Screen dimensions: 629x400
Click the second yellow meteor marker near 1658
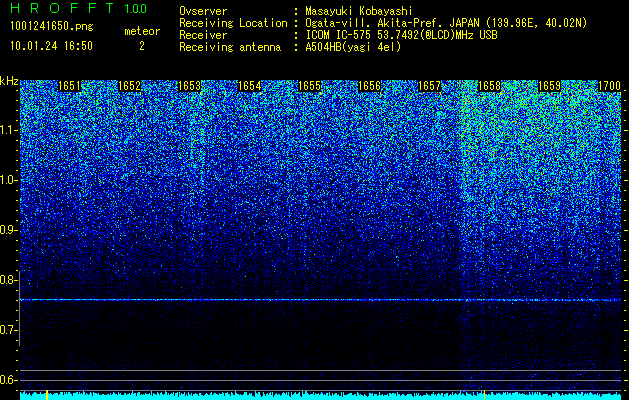tap(484, 395)
